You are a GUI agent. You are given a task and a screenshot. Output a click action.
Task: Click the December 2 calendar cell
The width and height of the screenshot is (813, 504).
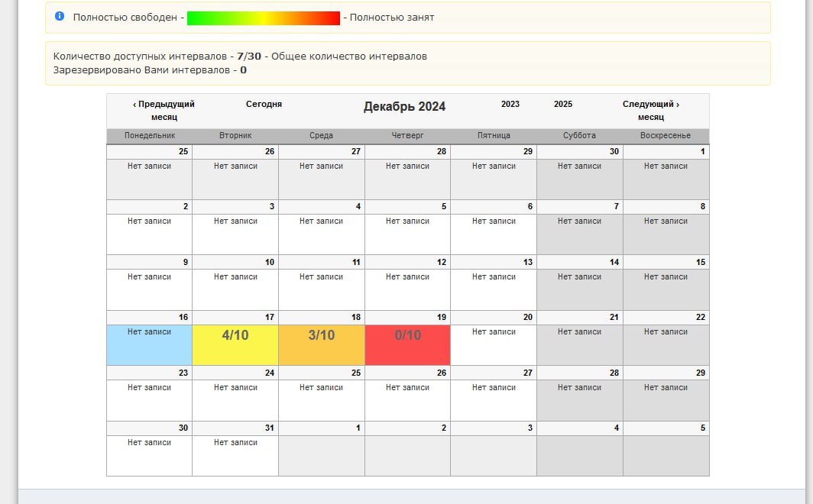[149, 234]
